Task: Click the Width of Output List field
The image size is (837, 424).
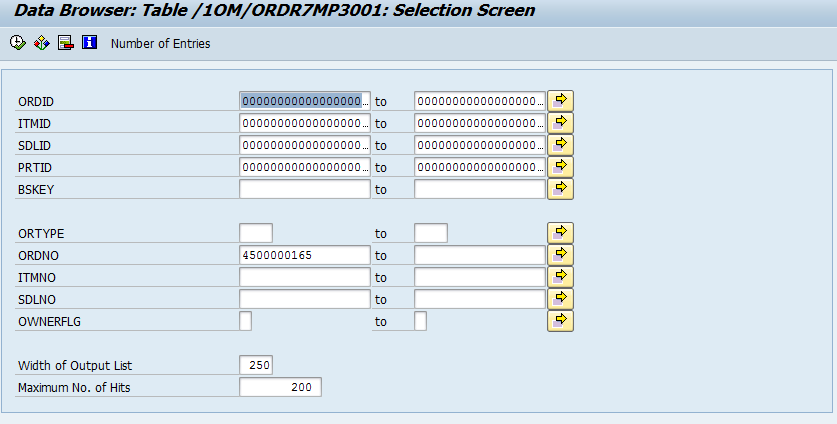Action: tap(256, 365)
